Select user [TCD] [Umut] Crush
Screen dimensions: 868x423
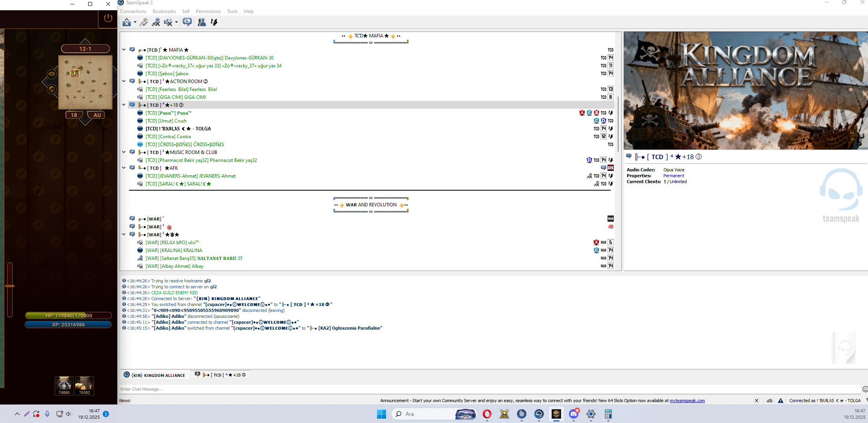click(x=166, y=121)
